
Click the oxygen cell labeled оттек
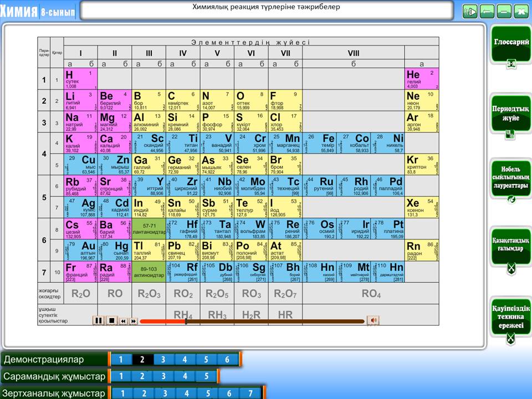[x=251, y=100]
